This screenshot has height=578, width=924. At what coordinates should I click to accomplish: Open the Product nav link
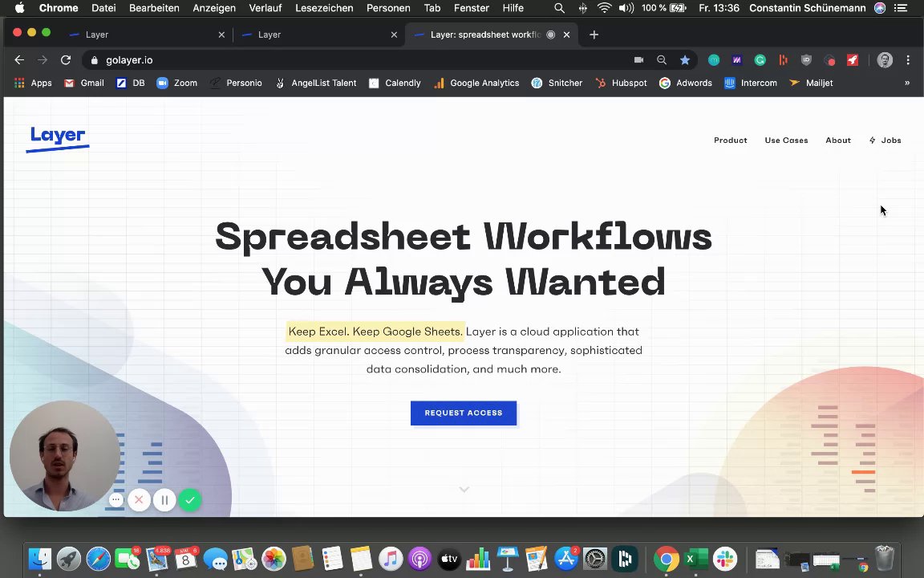[x=730, y=140]
